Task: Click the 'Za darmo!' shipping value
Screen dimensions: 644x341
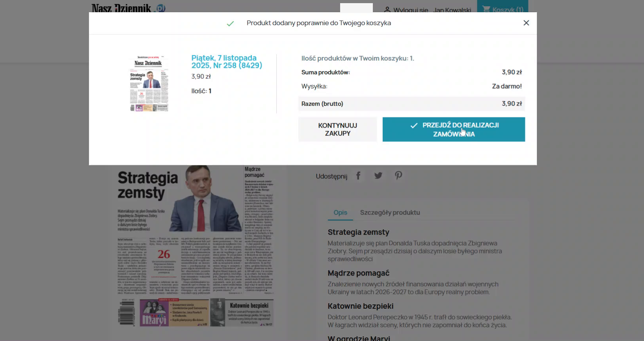Action: 507,86
